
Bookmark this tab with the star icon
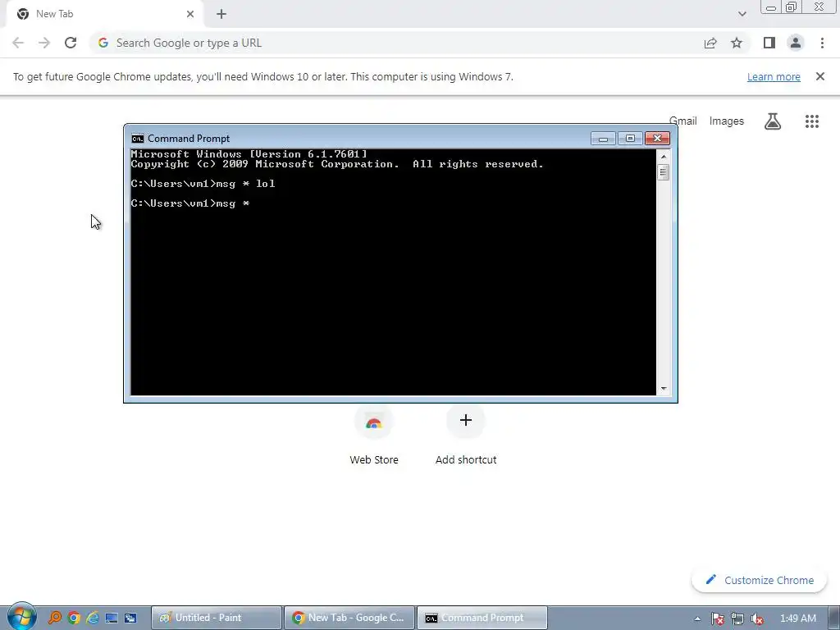pos(737,43)
